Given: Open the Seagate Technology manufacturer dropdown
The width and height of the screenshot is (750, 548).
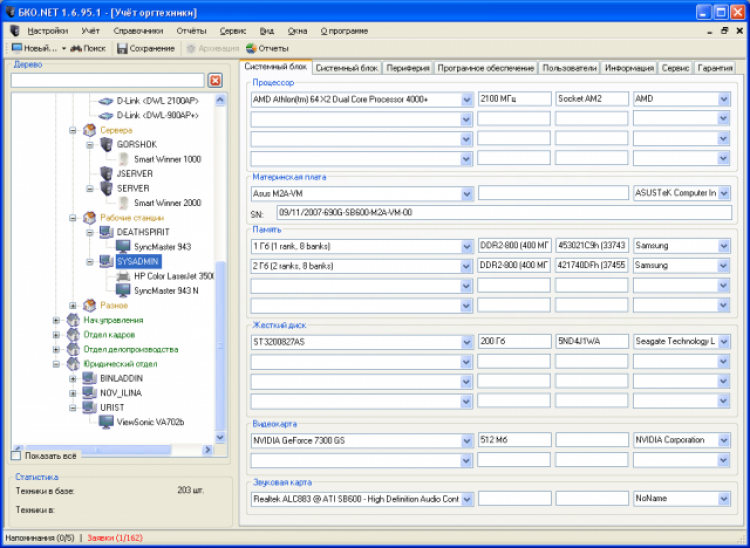Looking at the screenshot, I should 724,341.
